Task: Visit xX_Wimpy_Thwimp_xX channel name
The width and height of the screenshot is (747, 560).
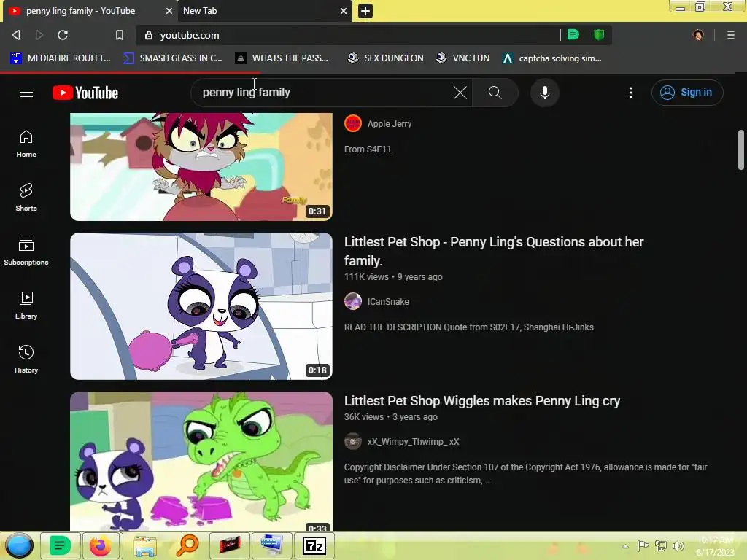Action: (413, 442)
